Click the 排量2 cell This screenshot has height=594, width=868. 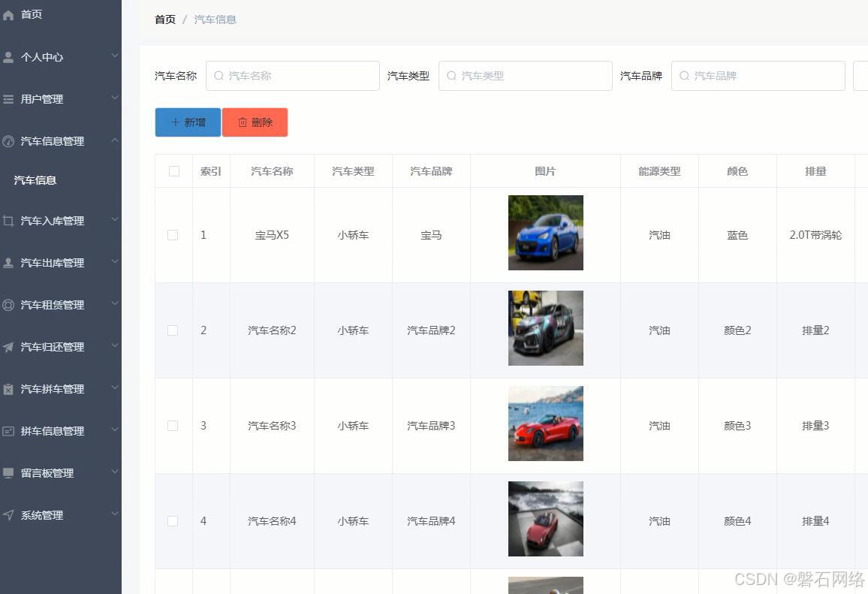click(x=815, y=330)
